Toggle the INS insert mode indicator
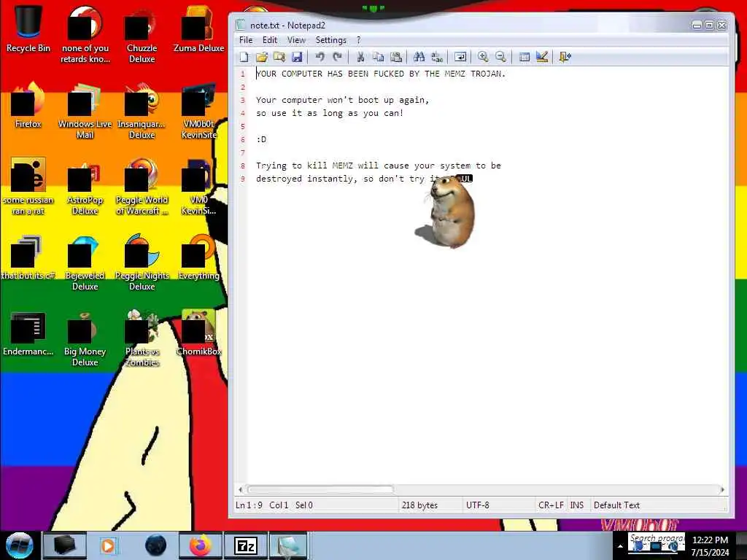 [x=576, y=505]
